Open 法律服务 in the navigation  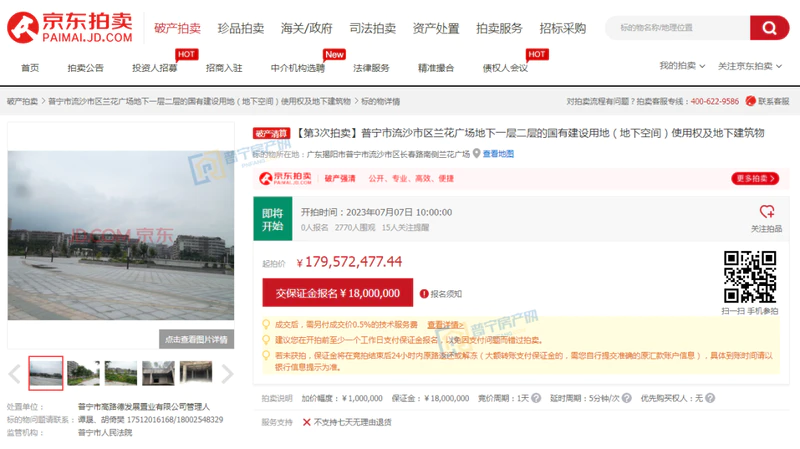point(371,68)
